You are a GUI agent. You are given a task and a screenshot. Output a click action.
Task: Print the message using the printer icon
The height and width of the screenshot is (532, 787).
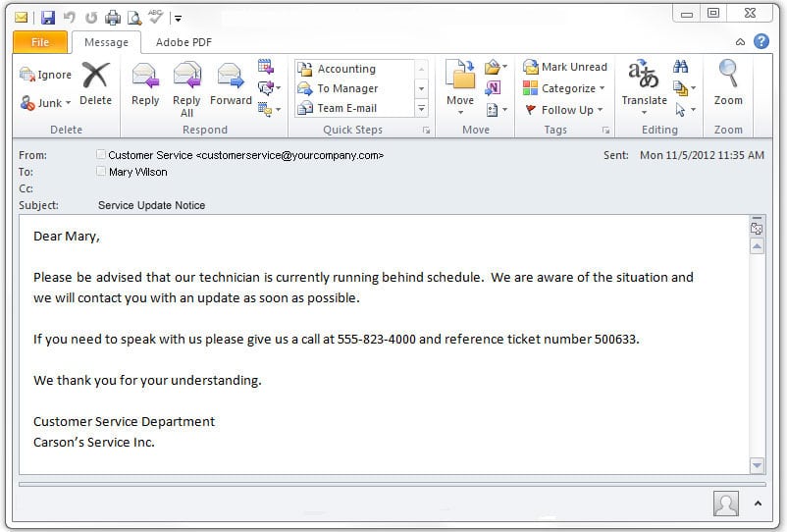(x=113, y=18)
